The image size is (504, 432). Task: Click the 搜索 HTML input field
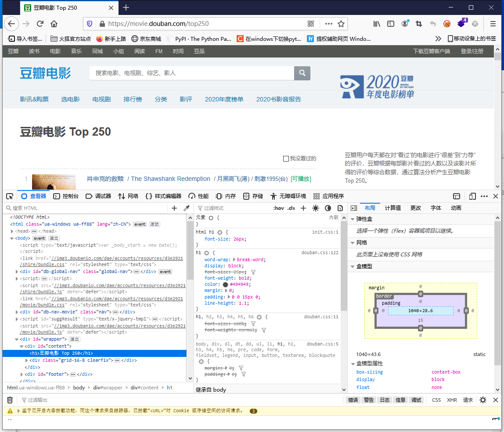(88, 208)
